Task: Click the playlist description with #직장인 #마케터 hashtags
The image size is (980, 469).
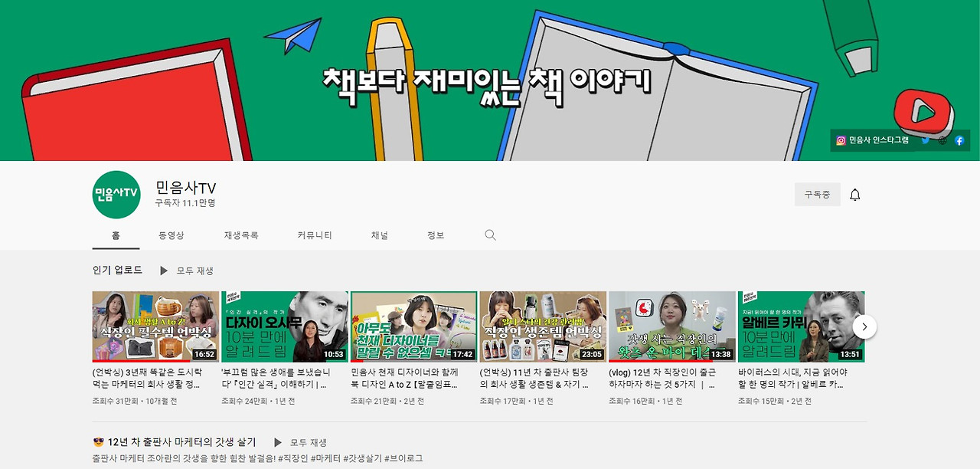Action: click(x=257, y=458)
